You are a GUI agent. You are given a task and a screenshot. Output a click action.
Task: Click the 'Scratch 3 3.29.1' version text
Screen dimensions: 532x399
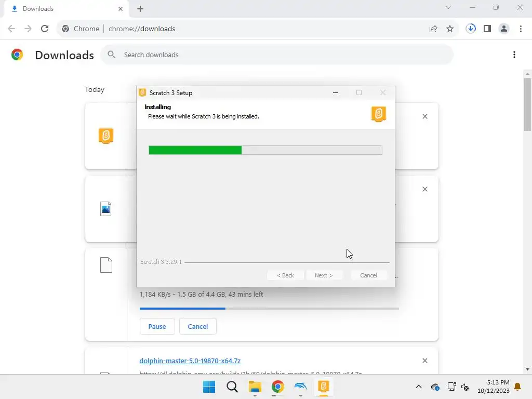click(161, 262)
